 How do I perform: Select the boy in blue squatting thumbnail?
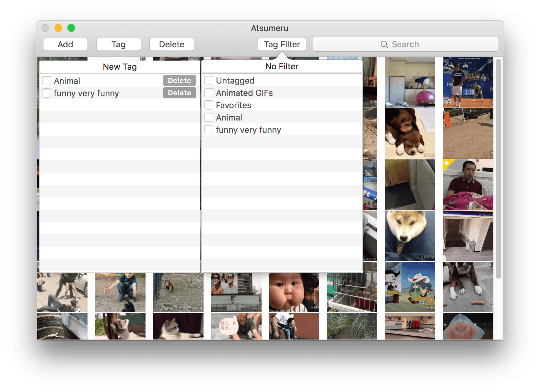(120, 293)
